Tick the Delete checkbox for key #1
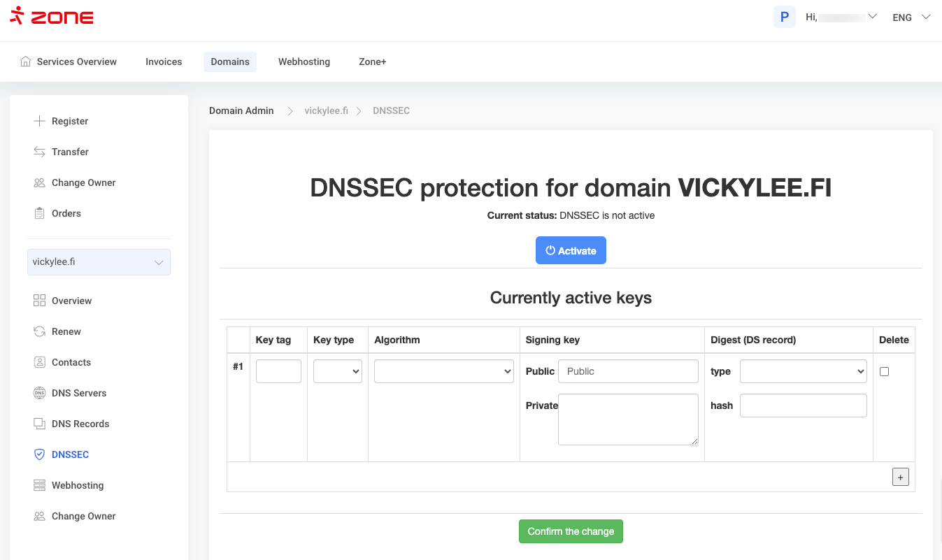Viewport: 942px width, 560px height. tap(884, 372)
